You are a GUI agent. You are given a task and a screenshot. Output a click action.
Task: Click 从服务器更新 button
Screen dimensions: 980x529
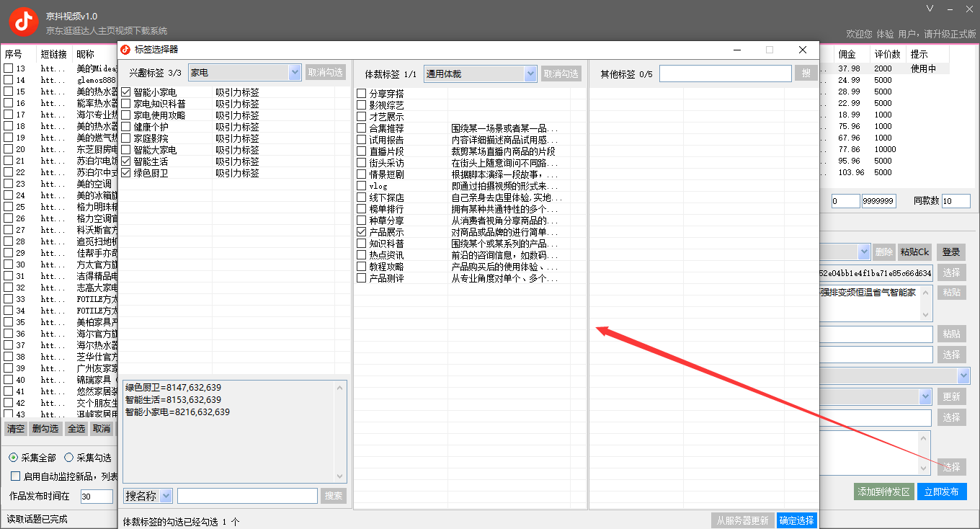click(x=742, y=520)
